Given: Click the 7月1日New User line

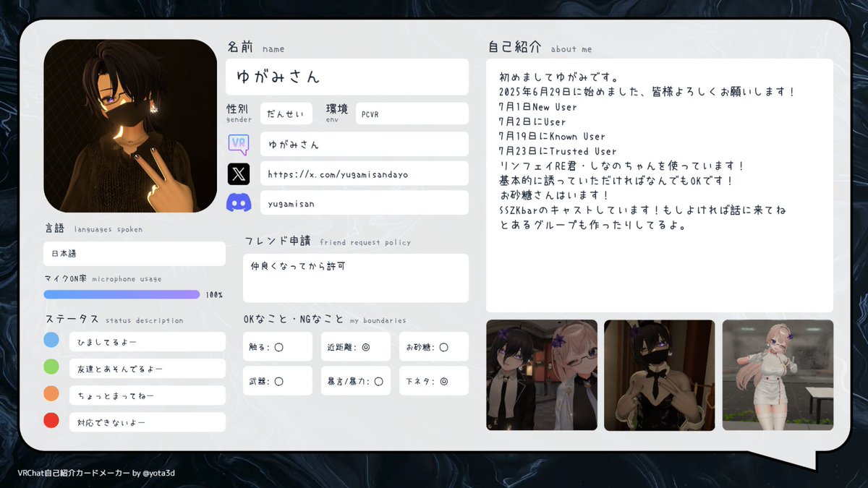Looking at the screenshot, I should click(x=537, y=106).
